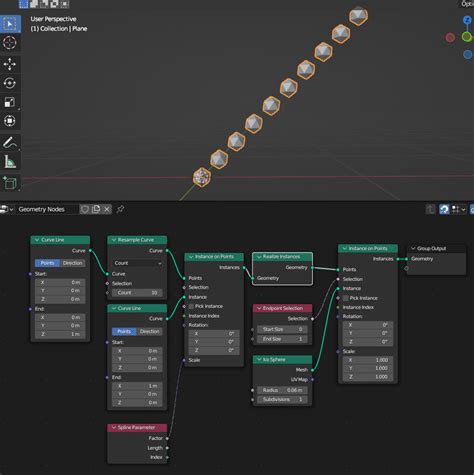Image resolution: width=474 pixels, height=475 pixels.
Task: Click the Ico Sphere Radius field
Action: pyautogui.click(x=282, y=390)
